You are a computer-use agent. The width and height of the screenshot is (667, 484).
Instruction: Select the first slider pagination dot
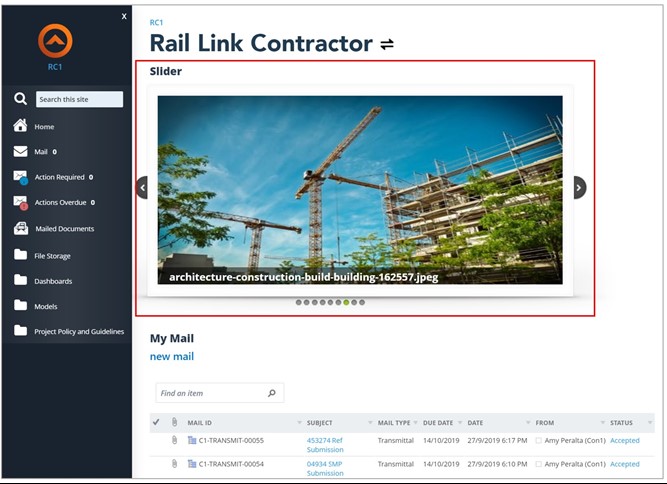coord(299,302)
